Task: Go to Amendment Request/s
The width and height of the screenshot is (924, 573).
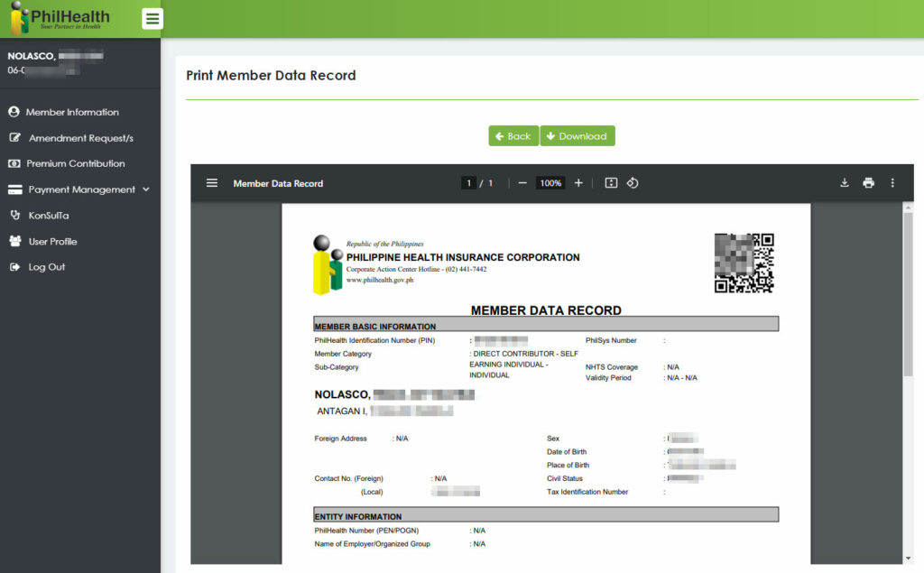Action: [80, 138]
